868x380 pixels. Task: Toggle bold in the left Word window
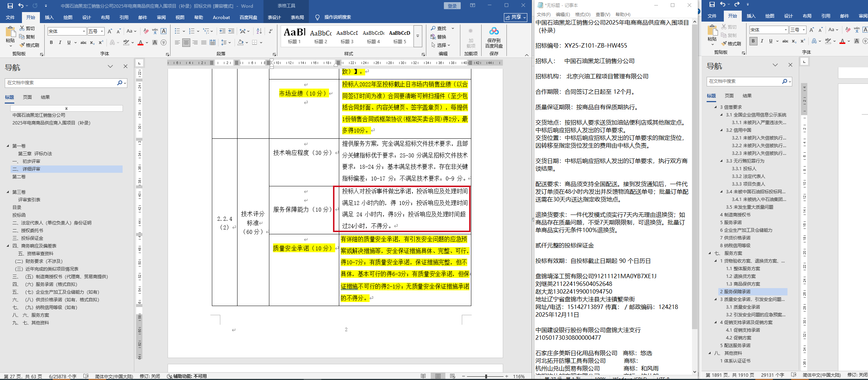(51, 42)
